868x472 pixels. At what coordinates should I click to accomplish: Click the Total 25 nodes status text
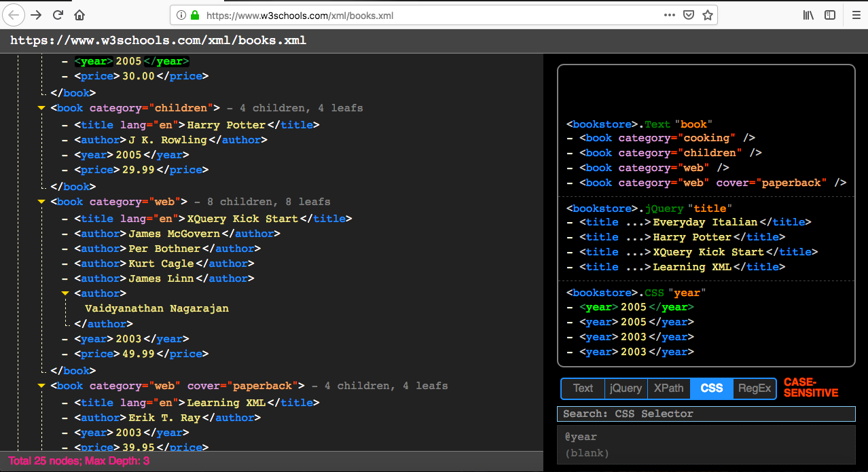(79, 461)
